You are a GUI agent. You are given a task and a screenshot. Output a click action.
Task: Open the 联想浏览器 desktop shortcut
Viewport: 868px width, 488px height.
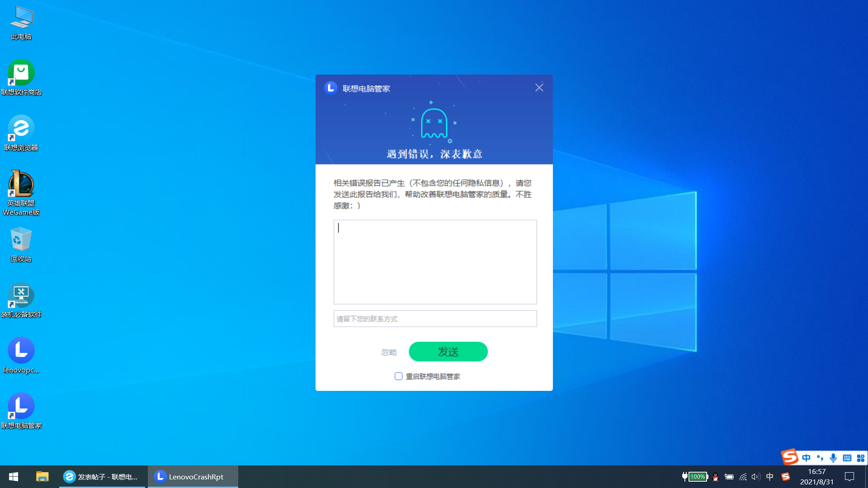point(21,133)
